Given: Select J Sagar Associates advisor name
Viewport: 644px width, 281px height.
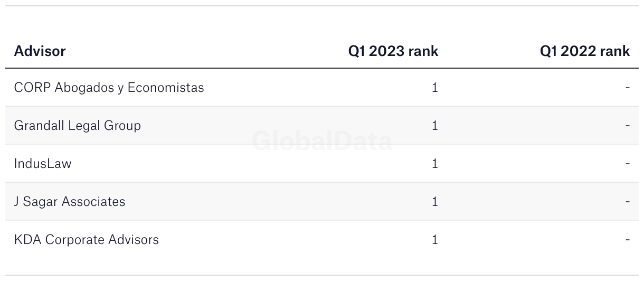Looking at the screenshot, I should 70,202.
